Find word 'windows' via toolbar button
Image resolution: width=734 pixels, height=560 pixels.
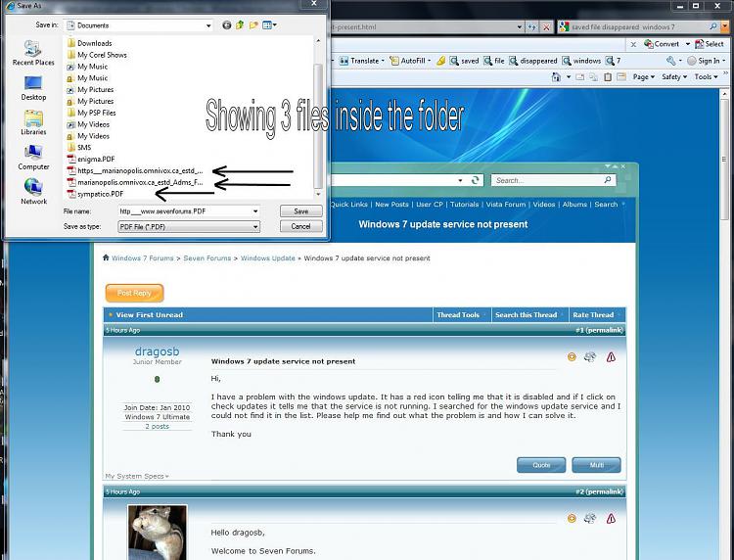581,61
